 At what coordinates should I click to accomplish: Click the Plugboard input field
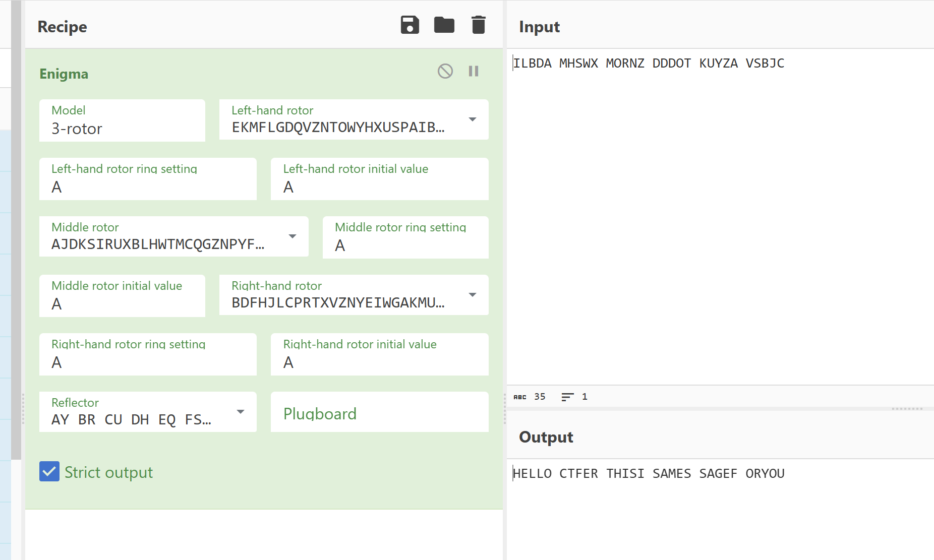click(x=379, y=412)
